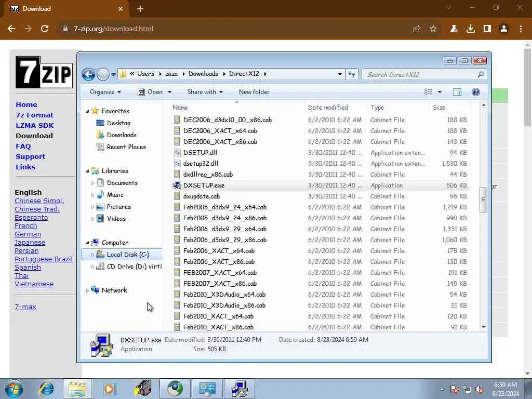This screenshot has width=532, height=399.
Task: Expand the Network tree node
Action: click(x=87, y=290)
